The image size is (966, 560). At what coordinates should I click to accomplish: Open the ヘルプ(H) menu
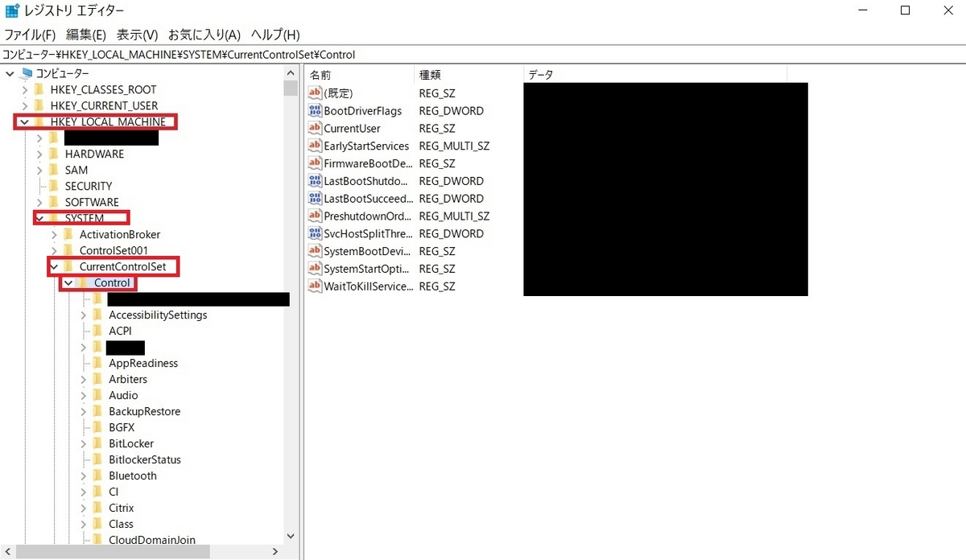point(275,35)
